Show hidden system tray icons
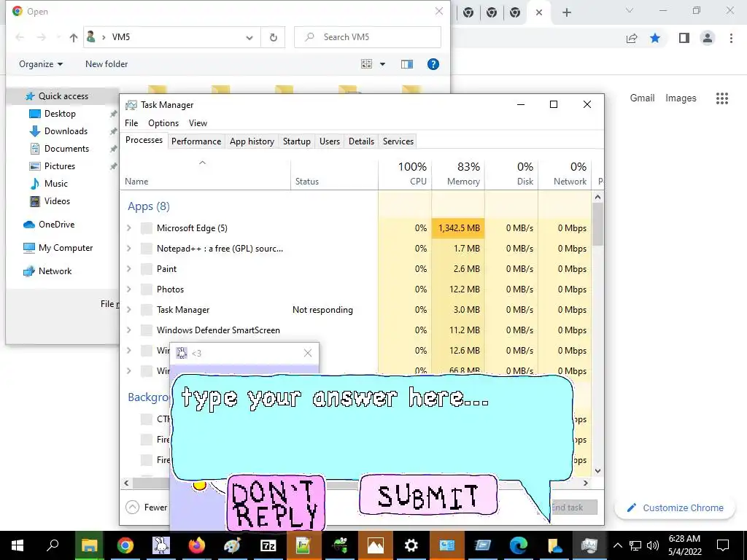The image size is (747, 560). pos(617,545)
